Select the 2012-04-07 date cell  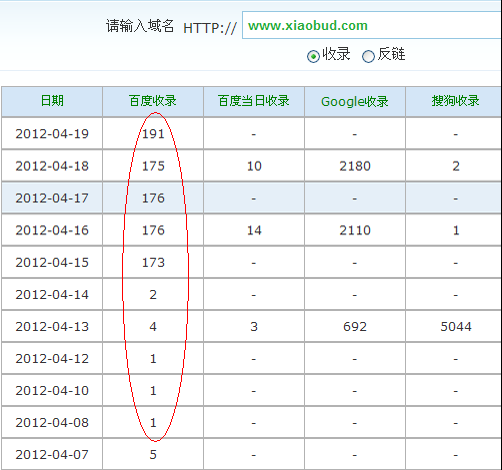[x=52, y=454]
